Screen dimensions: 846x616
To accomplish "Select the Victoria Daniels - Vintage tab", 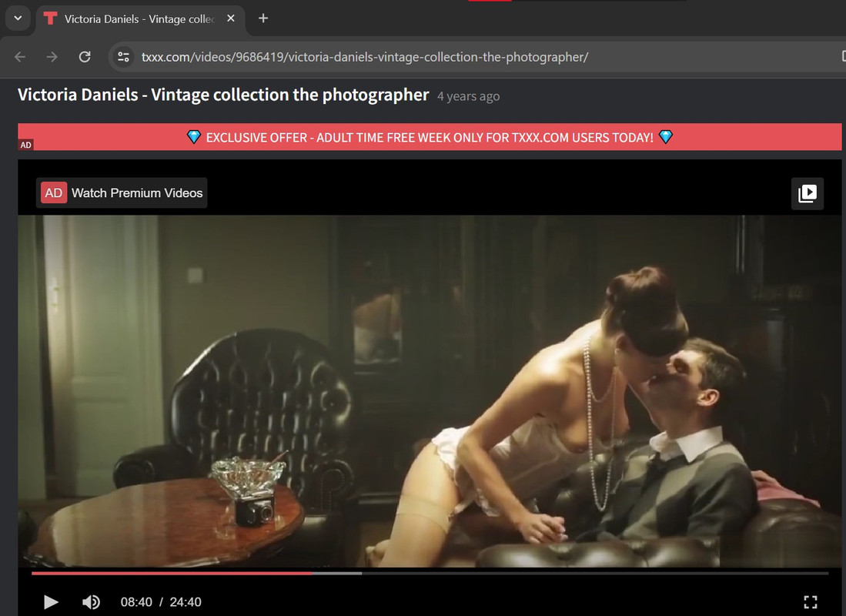I will click(141, 19).
